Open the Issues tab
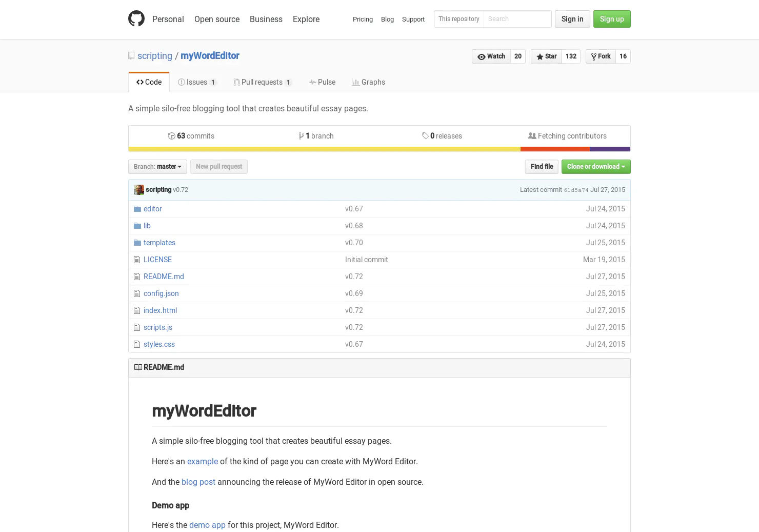The width and height of the screenshot is (759, 532). (197, 82)
